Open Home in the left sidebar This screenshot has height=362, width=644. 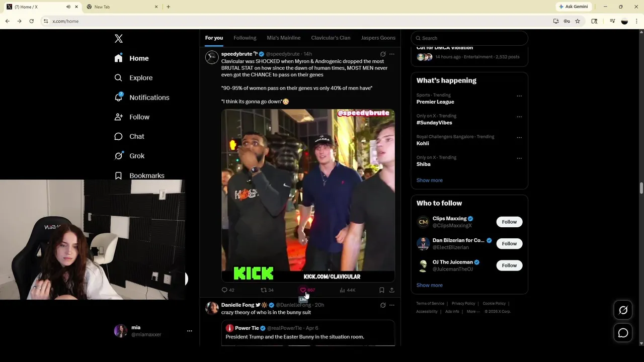131,58
